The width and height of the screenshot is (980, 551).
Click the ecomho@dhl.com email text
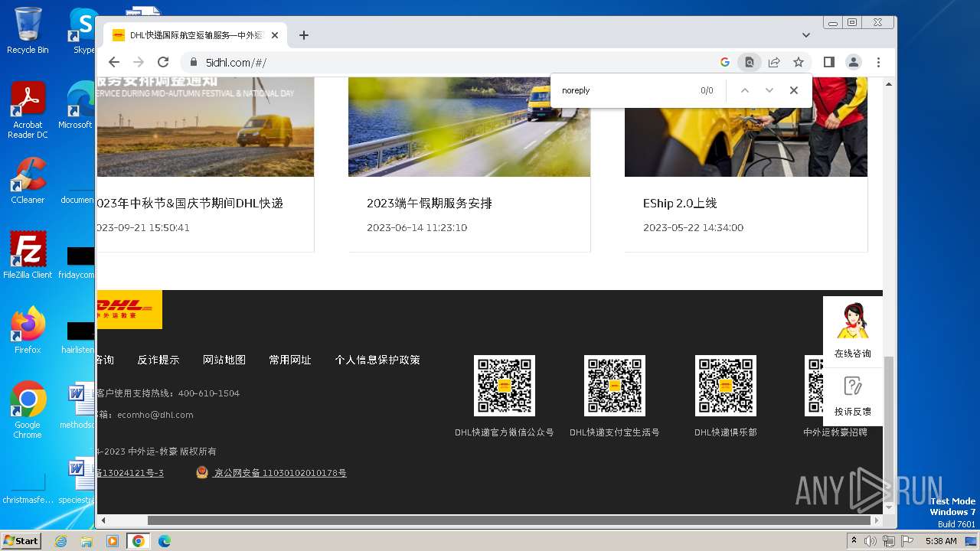coord(155,415)
